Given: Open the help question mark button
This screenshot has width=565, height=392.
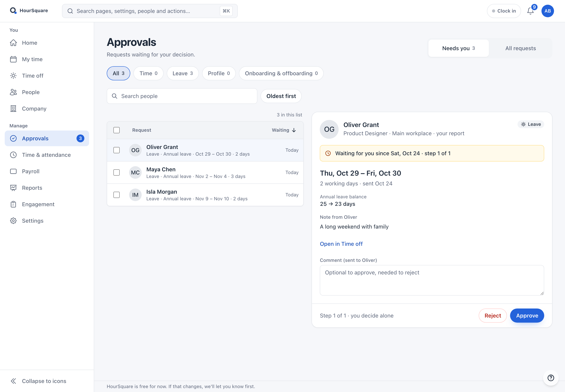Looking at the screenshot, I should (x=551, y=378).
